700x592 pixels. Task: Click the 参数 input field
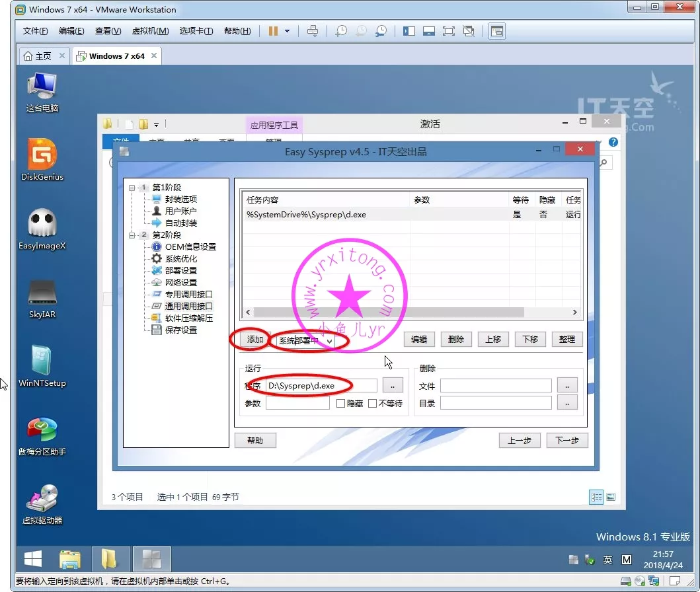pyautogui.click(x=297, y=403)
